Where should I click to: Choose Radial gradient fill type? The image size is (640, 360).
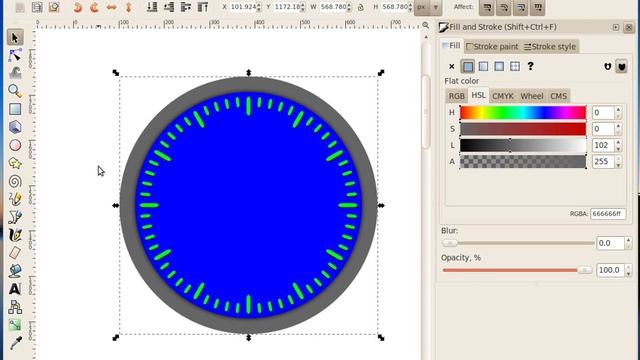pos(499,66)
